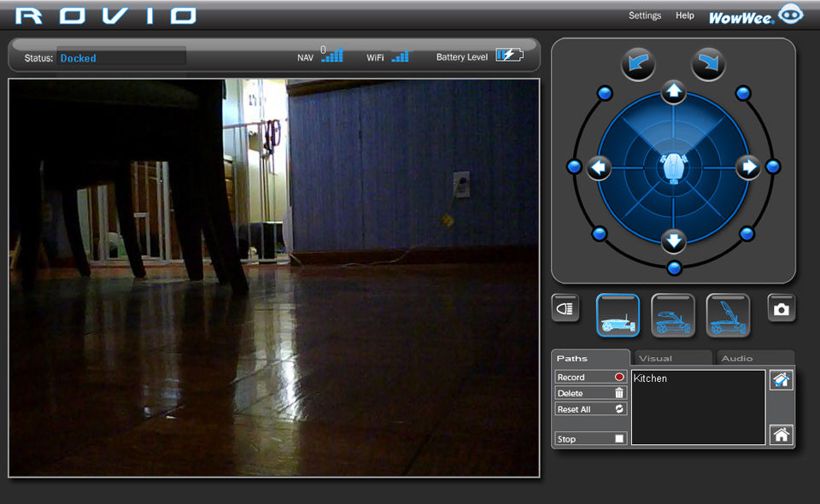Click the live camera video feed

(274, 278)
